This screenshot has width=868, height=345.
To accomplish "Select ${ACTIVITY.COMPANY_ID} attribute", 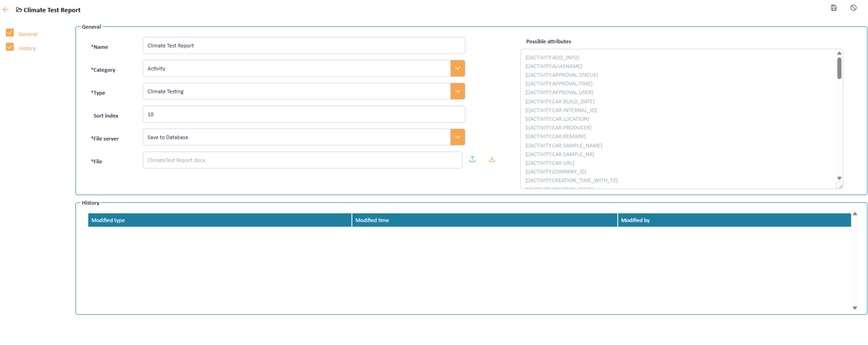I will pyautogui.click(x=556, y=171).
